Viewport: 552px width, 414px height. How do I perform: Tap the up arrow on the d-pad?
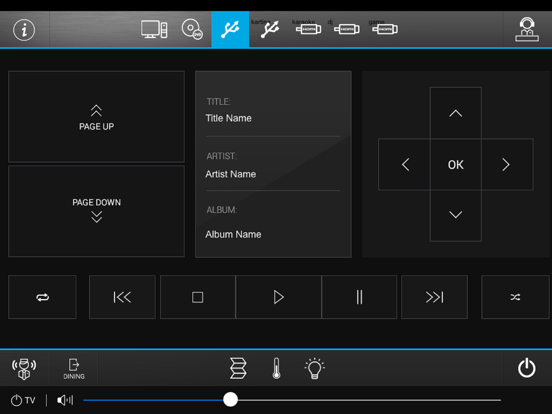pyautogui.click(x=456, y=113)
